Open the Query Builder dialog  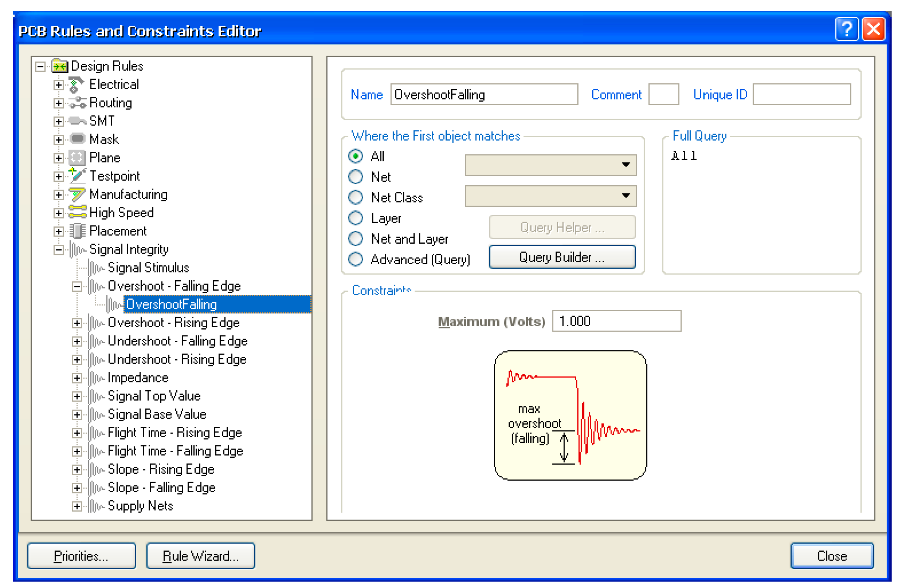pyautogui.click(x=562, y=258)
